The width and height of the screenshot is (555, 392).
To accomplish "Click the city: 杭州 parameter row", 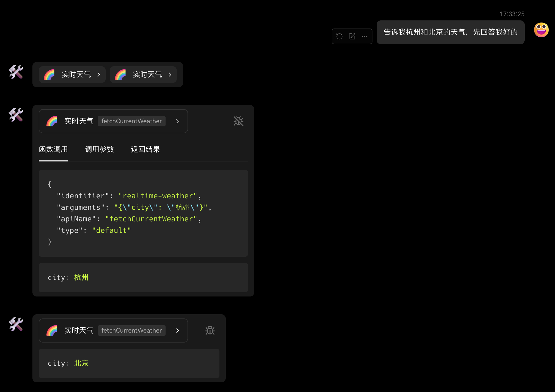I will pyautogui.click(x=143, y=278).
